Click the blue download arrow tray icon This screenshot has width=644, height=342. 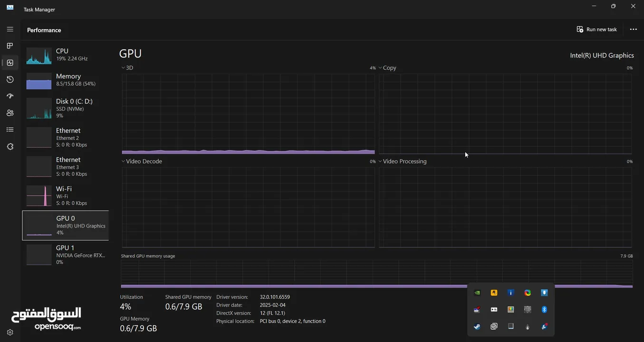coord(545,293)
